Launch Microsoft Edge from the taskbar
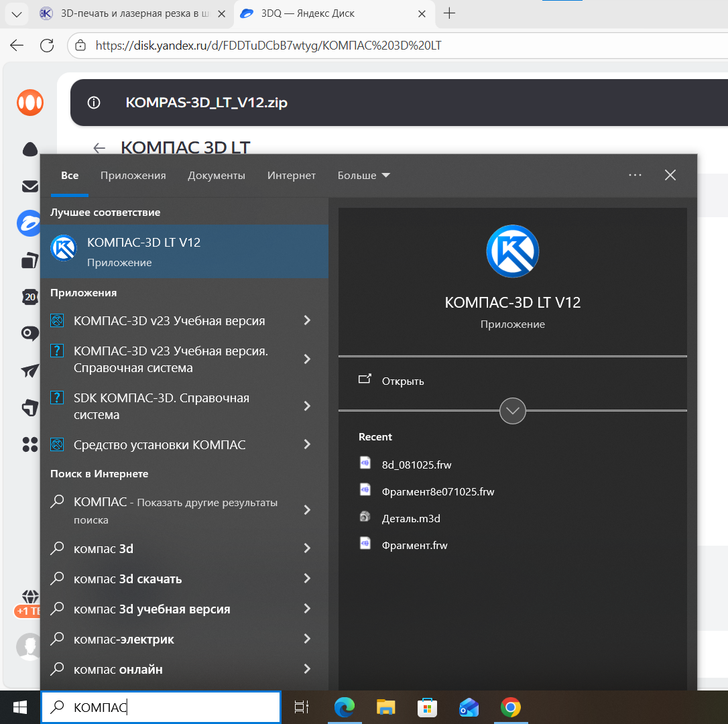Screen dimensions: 728x724 tap(345, 707)
